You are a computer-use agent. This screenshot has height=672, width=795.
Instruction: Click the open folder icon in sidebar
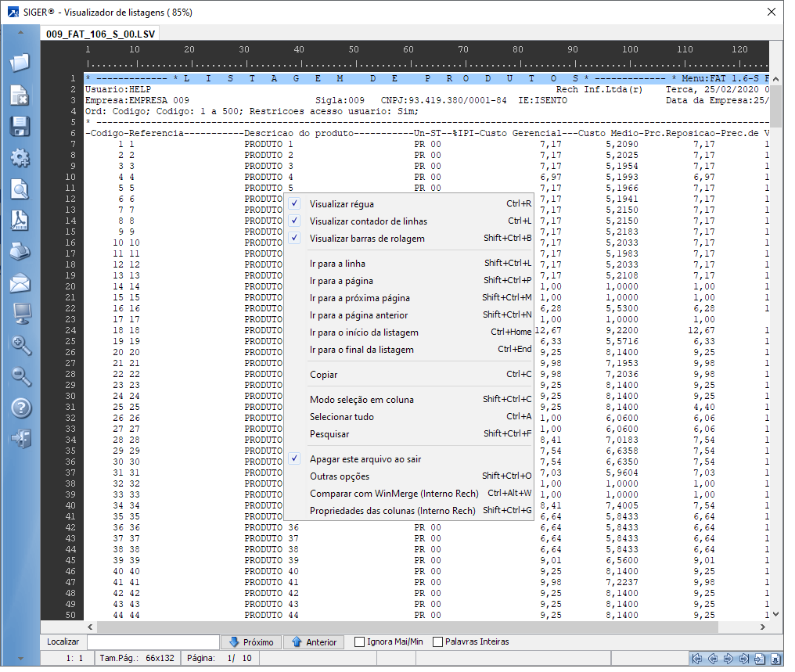point(20,63)
